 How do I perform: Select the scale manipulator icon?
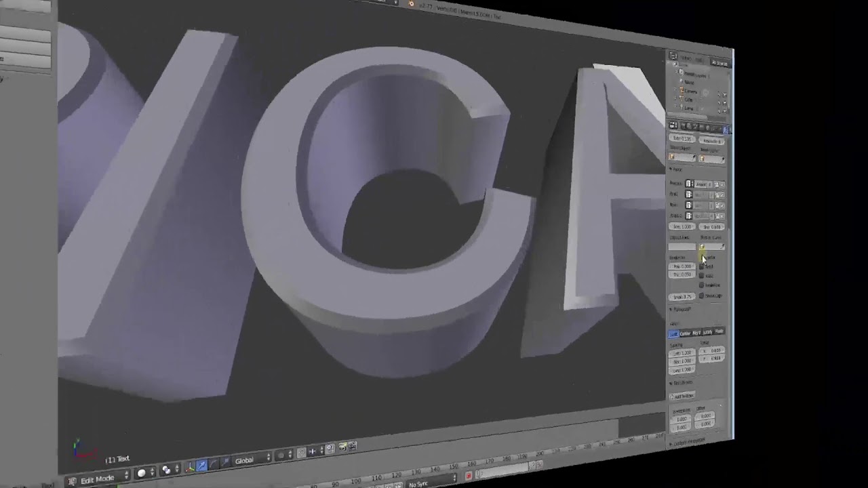click(x=225, y=462)
